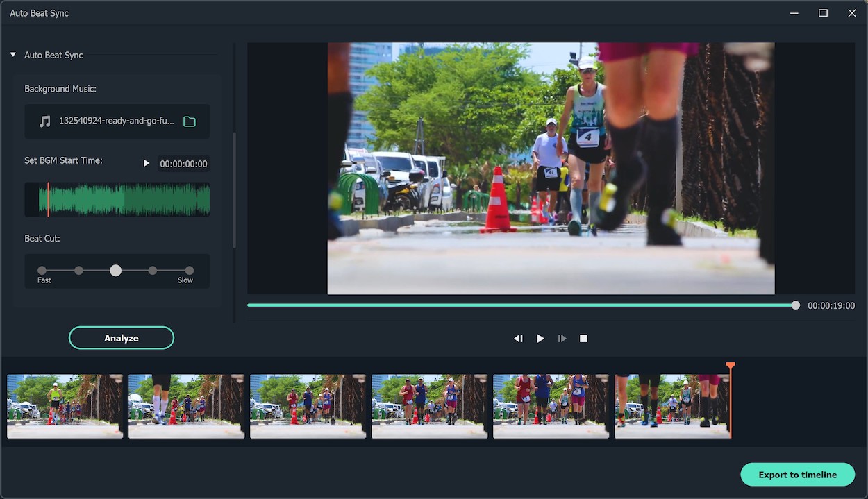Stop the video playback
The height and width of the screenshot is (499, 868).
tap(584, 339)
